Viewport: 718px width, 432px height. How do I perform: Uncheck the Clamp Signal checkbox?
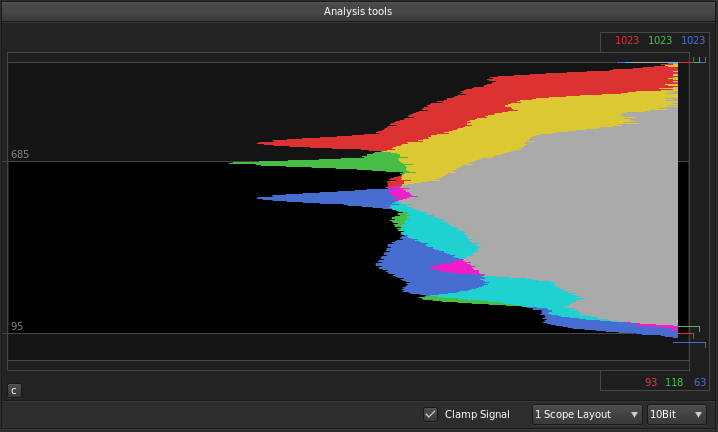[430, 414]
